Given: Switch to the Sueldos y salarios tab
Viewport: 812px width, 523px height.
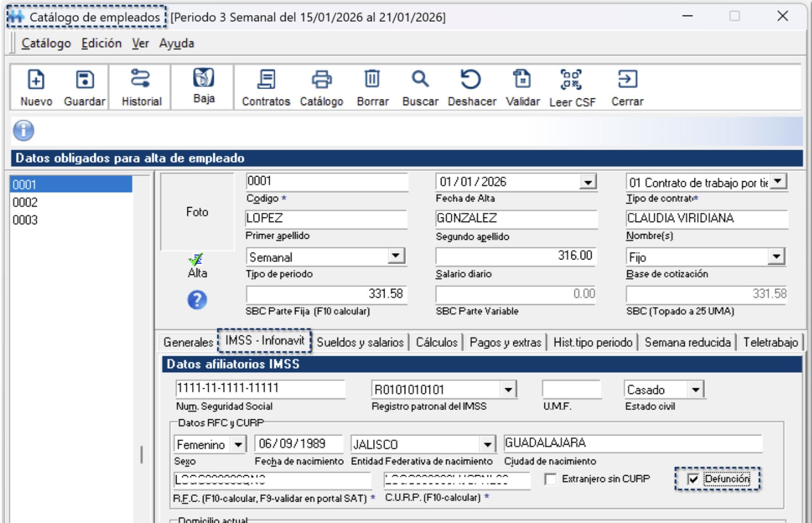Looking at the screenshot, I should point(360,342).
